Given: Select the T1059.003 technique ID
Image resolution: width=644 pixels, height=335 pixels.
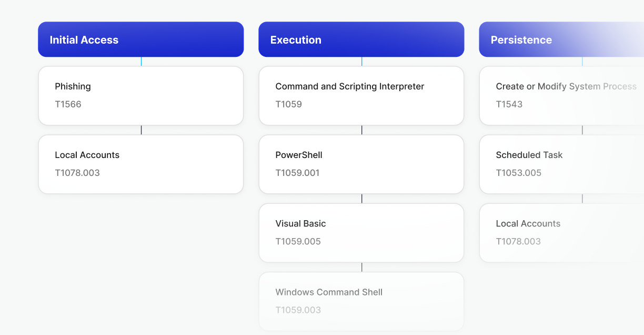Looking at the screenshot, I should click(298, 310).
